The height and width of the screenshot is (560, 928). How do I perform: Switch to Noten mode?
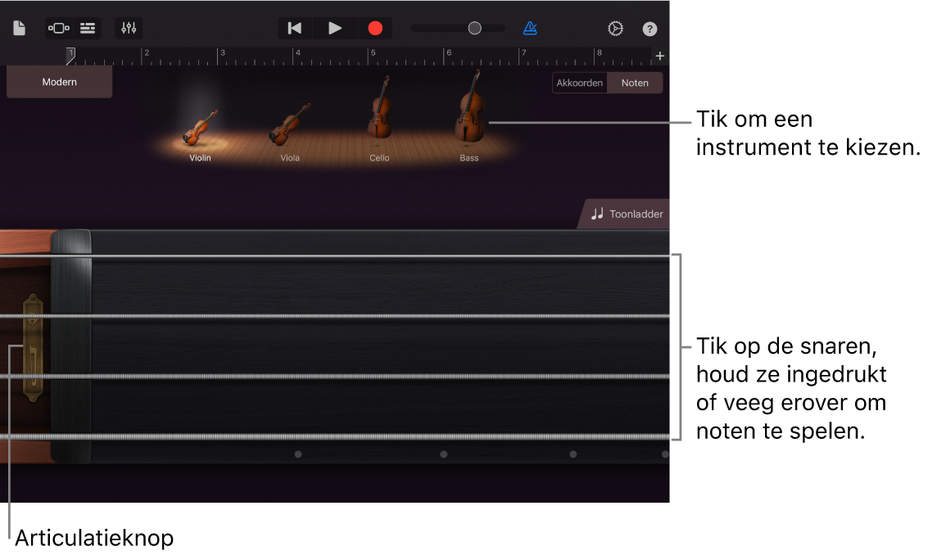[x=635, y=83]
